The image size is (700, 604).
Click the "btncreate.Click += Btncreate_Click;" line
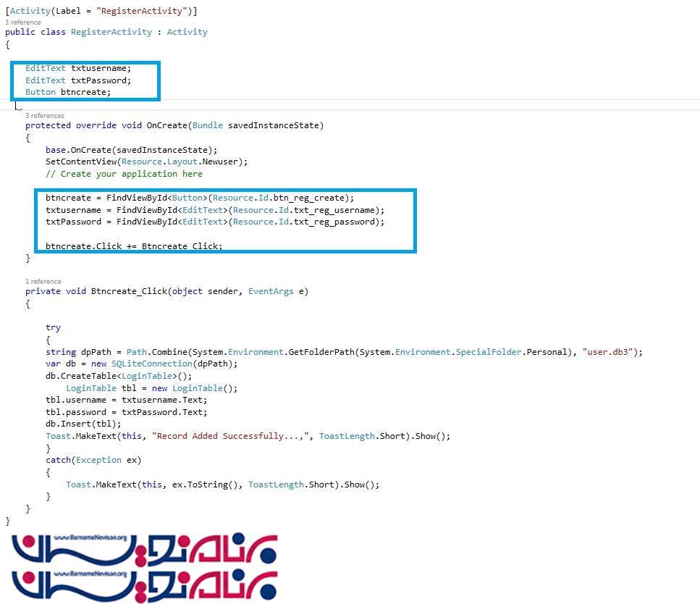(x=134, y=246)
